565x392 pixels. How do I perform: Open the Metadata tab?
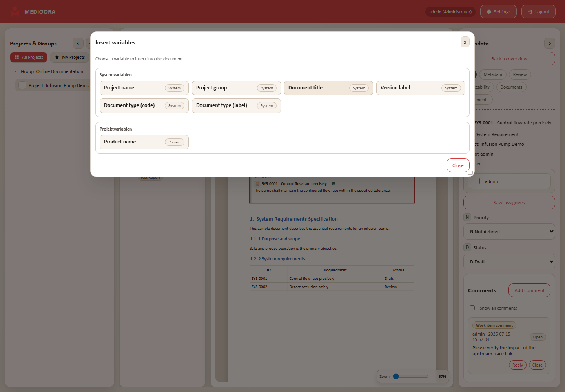493,74
